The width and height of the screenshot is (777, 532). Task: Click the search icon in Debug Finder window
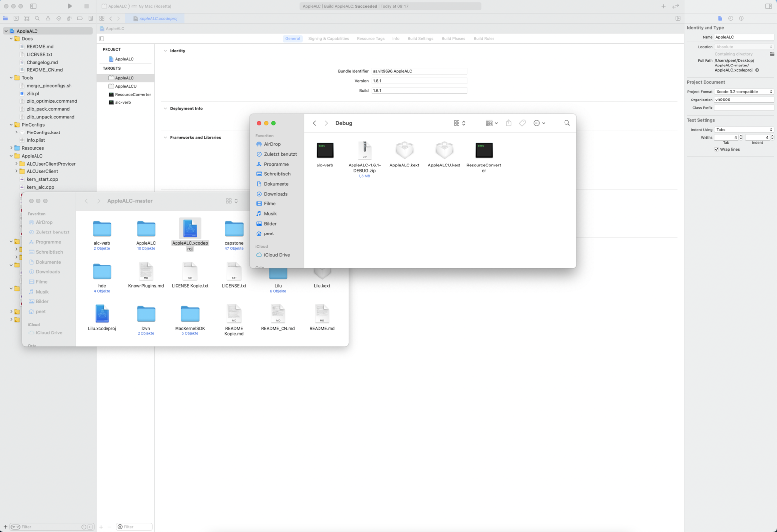click(x=567, y=123)
